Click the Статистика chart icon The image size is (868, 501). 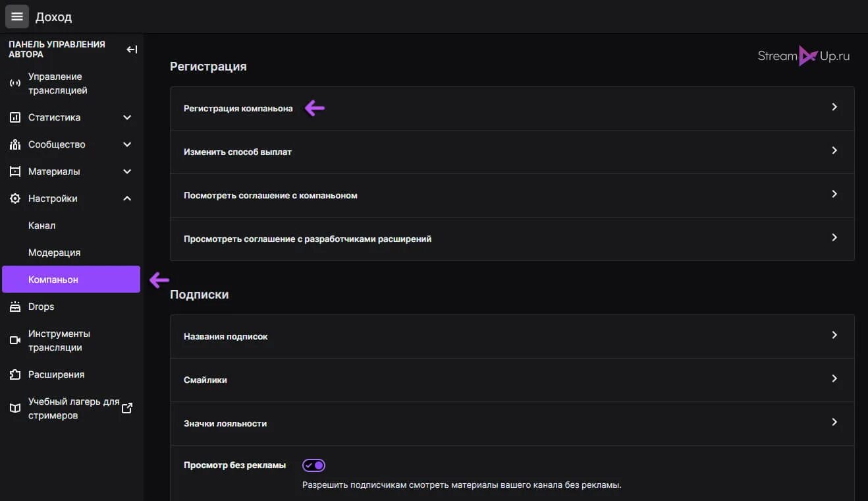tap(15, 117)
